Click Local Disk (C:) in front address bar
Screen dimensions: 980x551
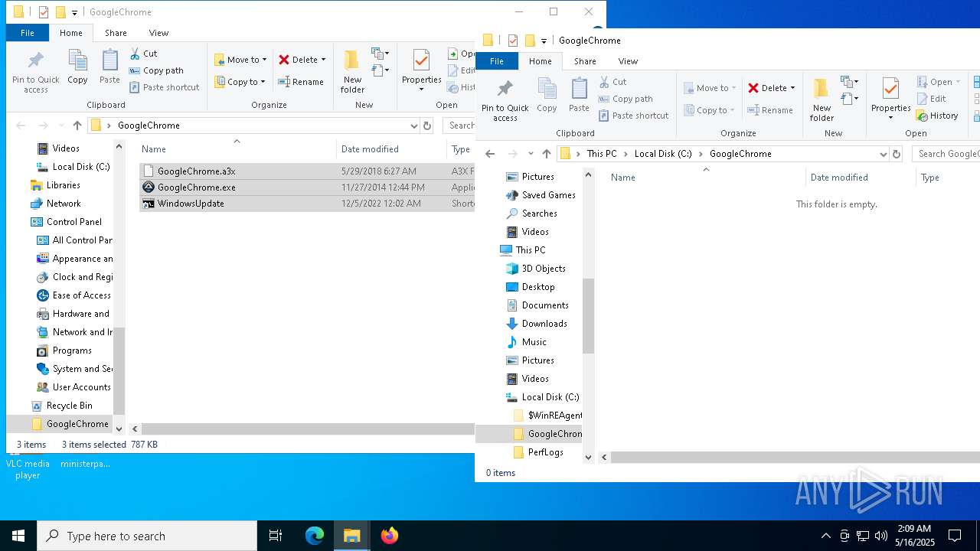click(663, 154)
